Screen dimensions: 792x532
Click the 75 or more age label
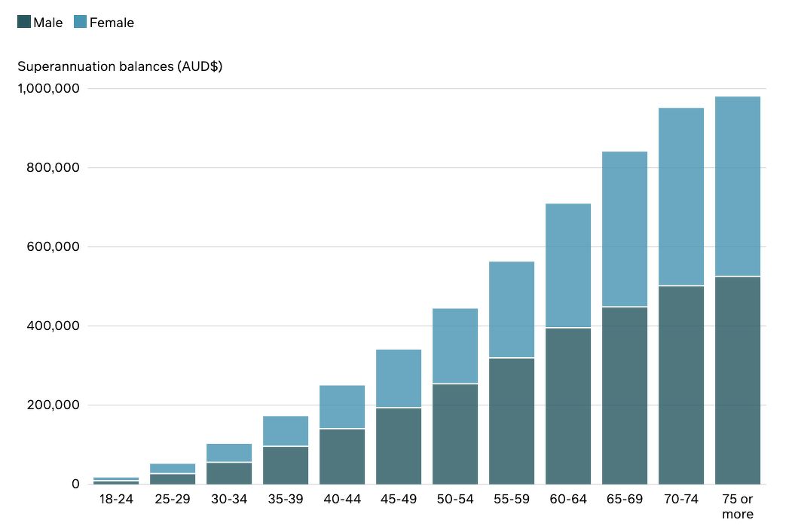click(x=738, y=506)
